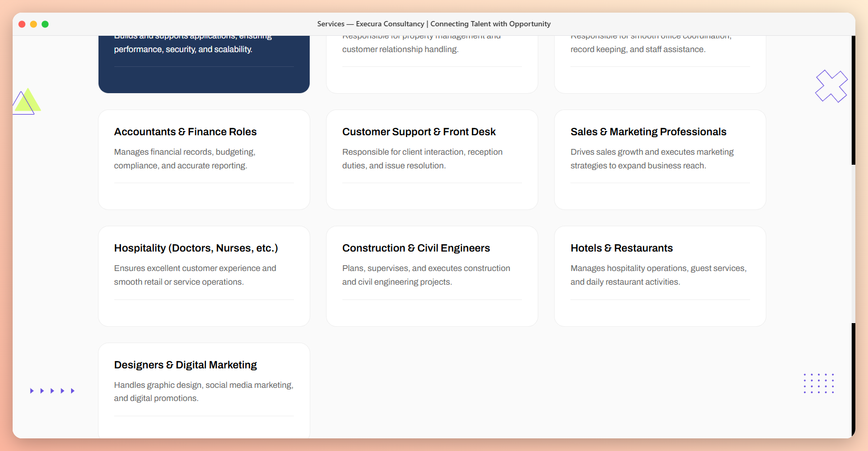This screenshot has height=451, width=868.
Task: Click text 'and digital promotions.'
Action: [156, 398]
